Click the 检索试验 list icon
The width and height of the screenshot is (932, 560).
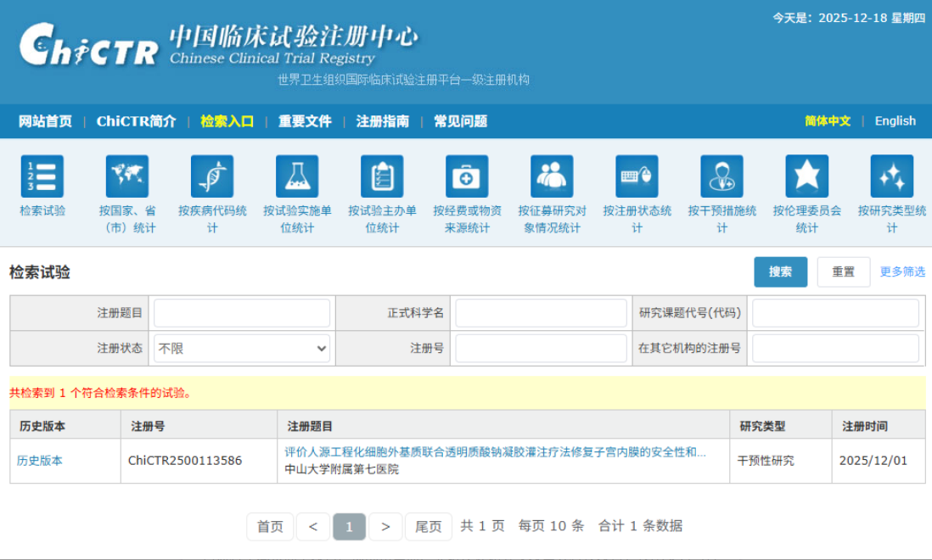click(42, 176)
